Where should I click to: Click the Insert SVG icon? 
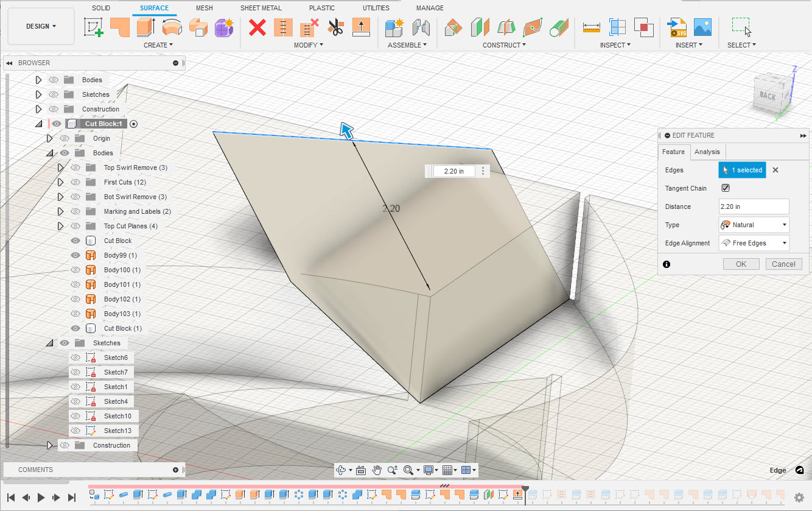coord(677,27)
